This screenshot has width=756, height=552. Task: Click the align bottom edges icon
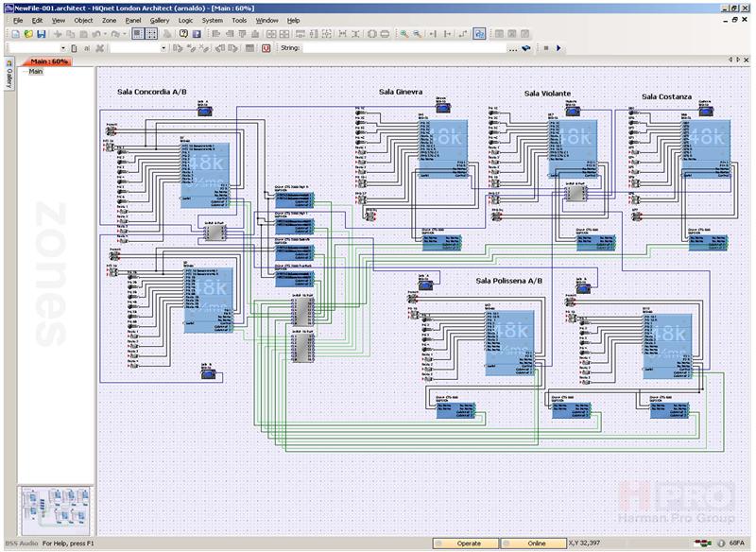click(x=255, y=34)
